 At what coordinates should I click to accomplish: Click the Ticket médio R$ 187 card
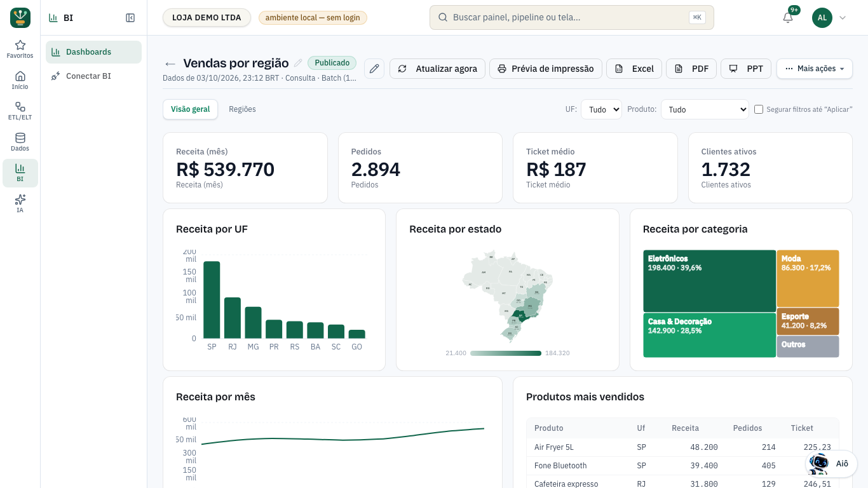point(595,168)
